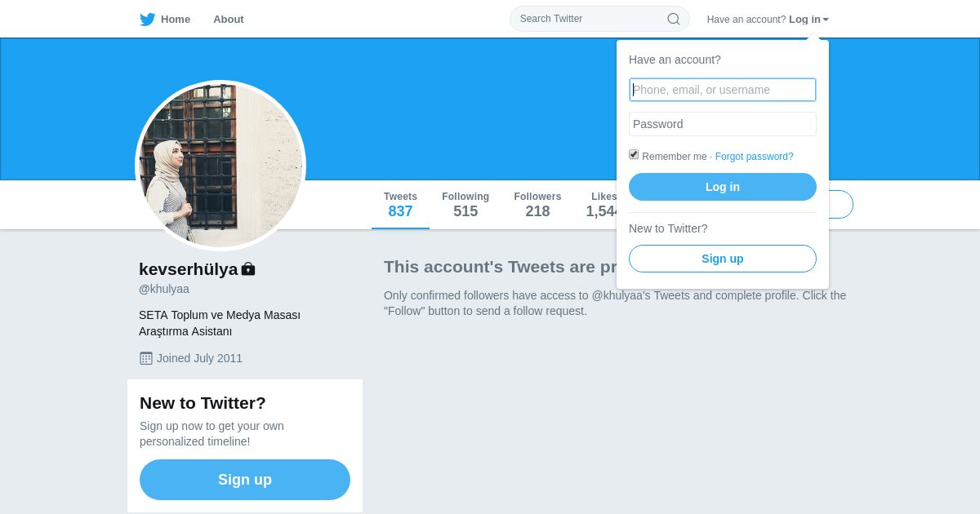Click the Twitter bird logo icon
Image resolution: width=980 pixels, height=514 pixels.
tap(147, 20)
